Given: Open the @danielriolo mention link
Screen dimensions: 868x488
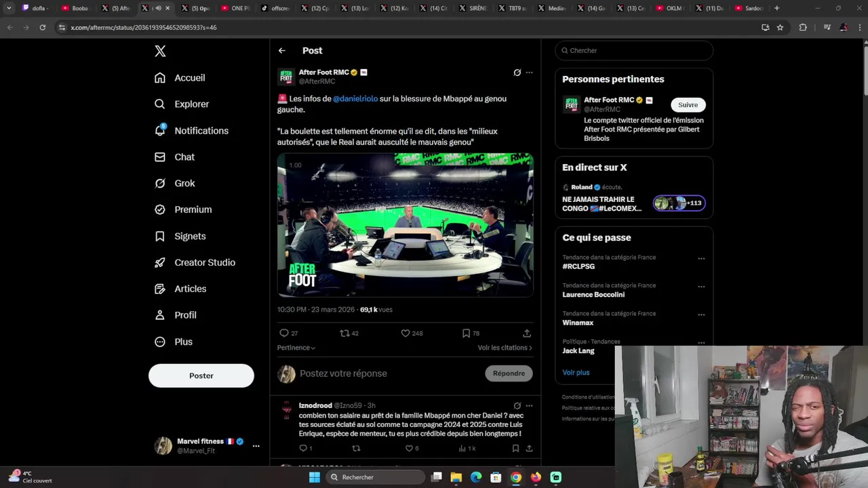Looking at the screenshot, I should click(x=355, y=99).
